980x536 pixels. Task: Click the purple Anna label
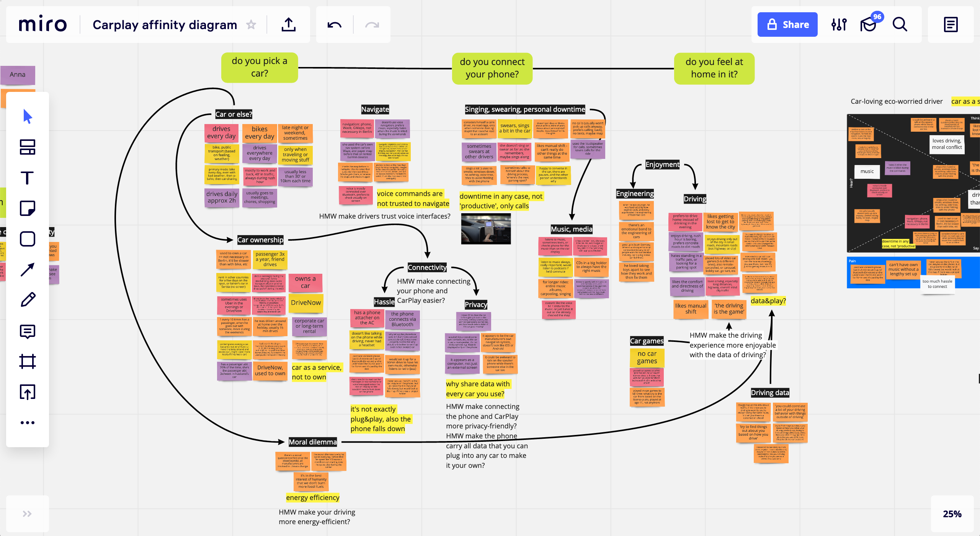(18, 75)
